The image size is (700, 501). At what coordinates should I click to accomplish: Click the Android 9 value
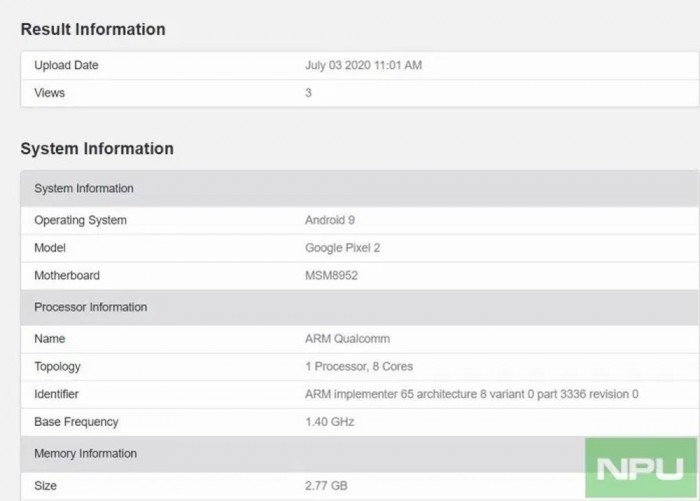pos(332,220)
